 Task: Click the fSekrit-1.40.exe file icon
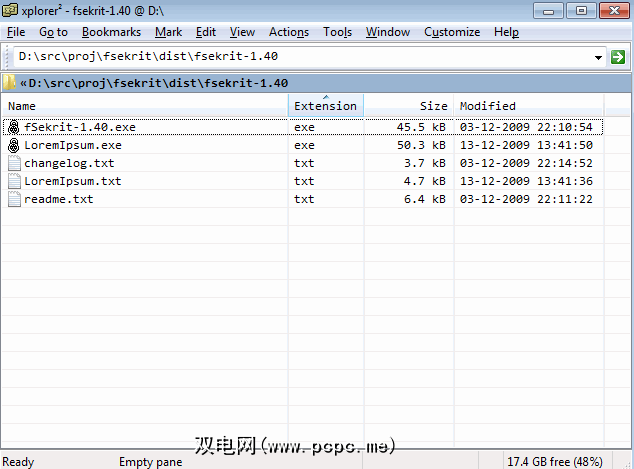coord(14,127)
